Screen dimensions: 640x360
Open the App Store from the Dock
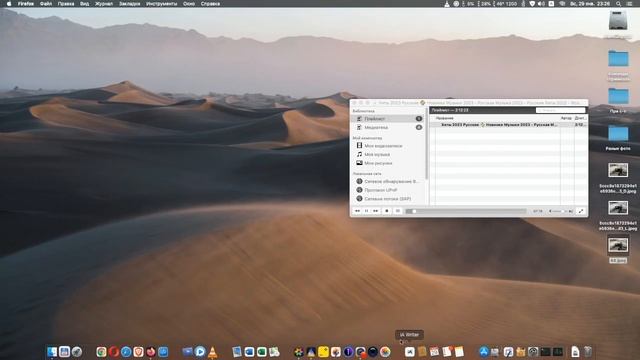[x=484, y=351]
